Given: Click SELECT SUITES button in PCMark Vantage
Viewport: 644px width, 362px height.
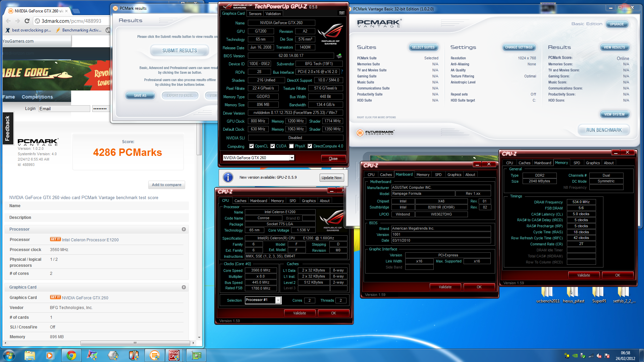Looking at the screenshot, I should [x=423, y=48].
